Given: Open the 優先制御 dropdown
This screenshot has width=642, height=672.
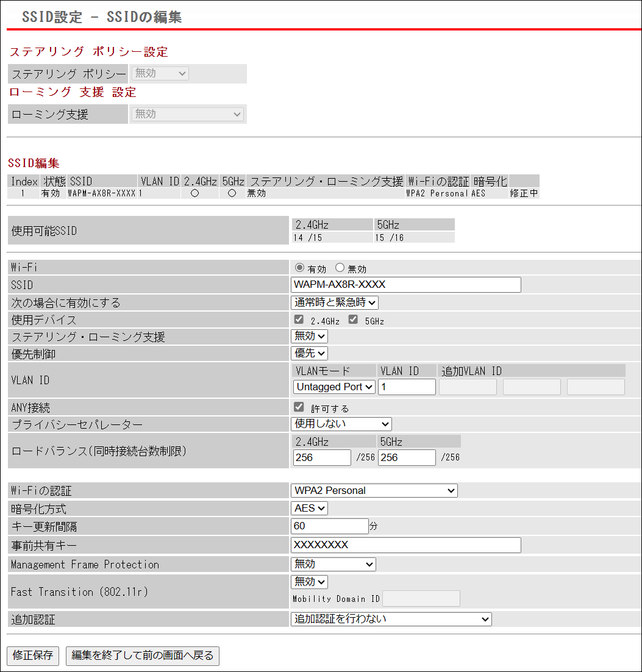Looking at the screenshot, I should [309, 353].
